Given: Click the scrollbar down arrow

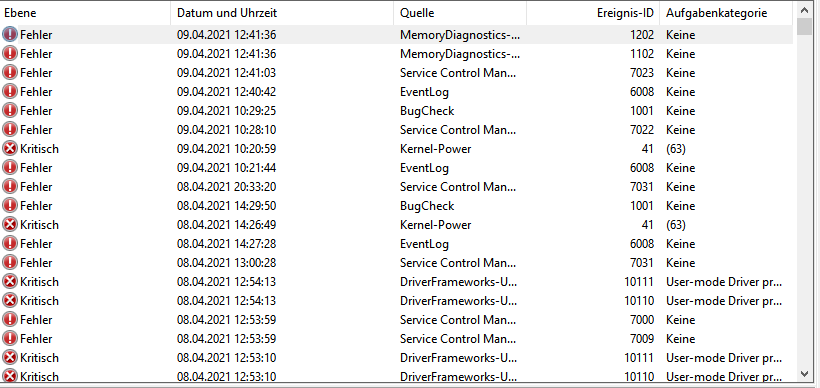Looking at the screenshot, I should click(804, 373).
